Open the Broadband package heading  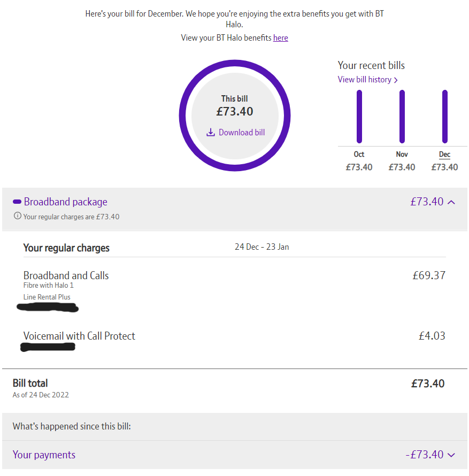pyautogui.click(x=65, y=202)
